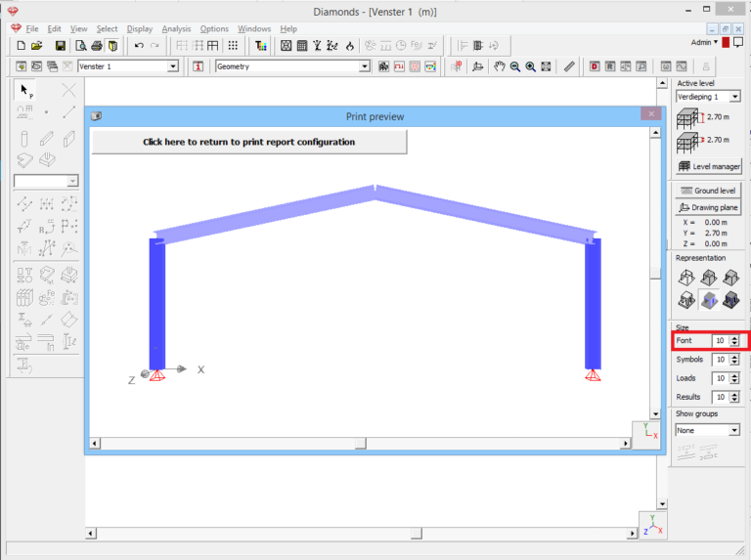Open the Options menu
Image resolution: width=751 pixels, height=560 pixels.
[x=214, y=28]
